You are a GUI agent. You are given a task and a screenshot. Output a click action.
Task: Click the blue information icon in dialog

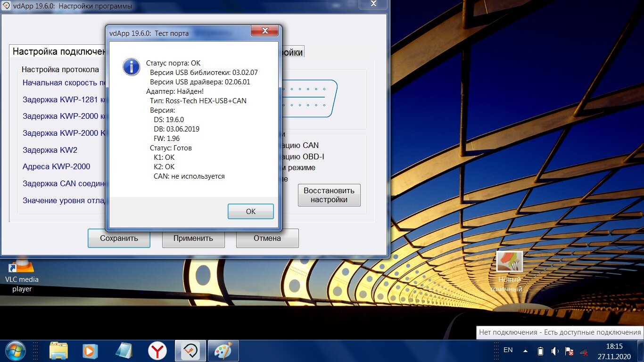click(131, 67)
